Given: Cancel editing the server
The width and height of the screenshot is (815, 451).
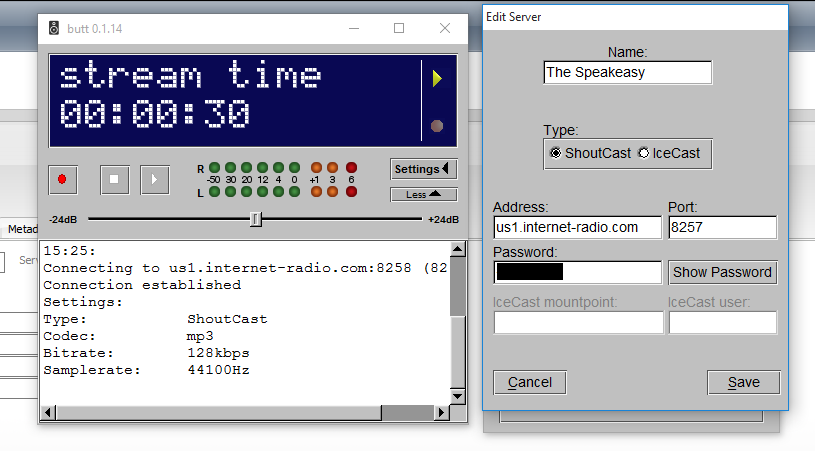Looking at the screenshot, I should [x=530, y=382].
